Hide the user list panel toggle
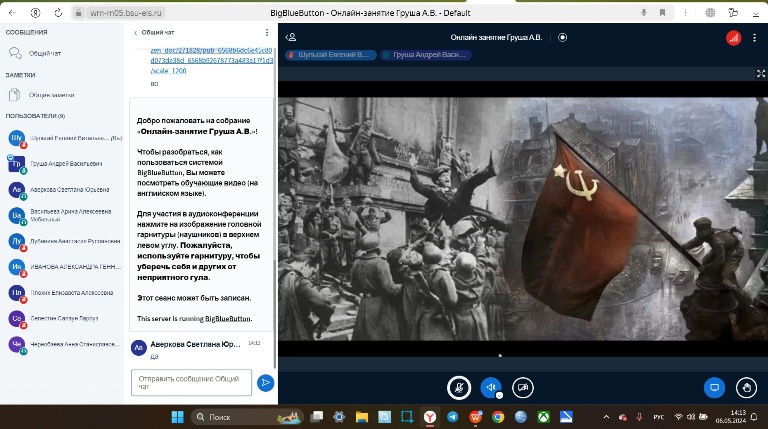The width and height of the screenshot is (768, 429). point(291,37)
